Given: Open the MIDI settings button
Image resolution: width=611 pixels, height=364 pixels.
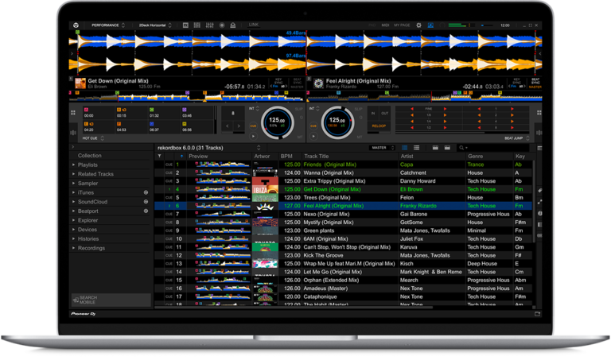Looking at the screenshot, I should pyautogui.click(x=385, y=25).
